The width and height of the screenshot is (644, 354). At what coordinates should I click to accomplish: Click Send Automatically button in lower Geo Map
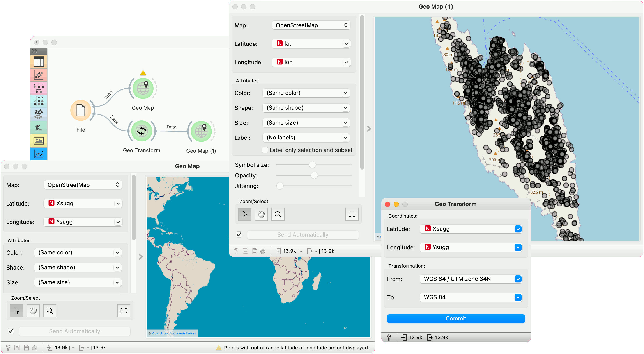coord(74,331)
